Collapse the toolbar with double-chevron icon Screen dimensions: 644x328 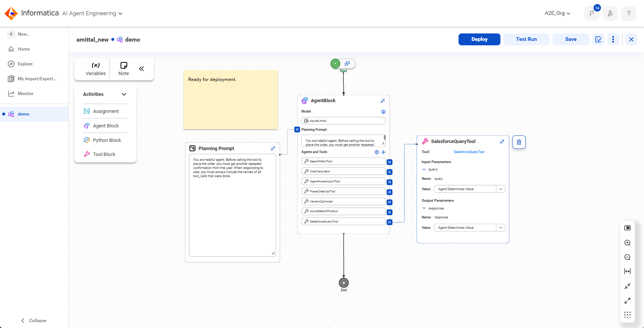click(141, 69)
